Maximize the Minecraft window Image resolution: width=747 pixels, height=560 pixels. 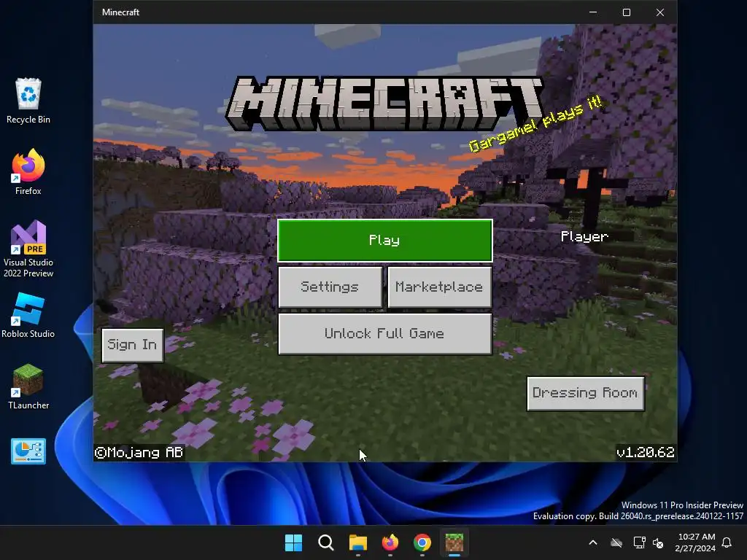point(627,12)
